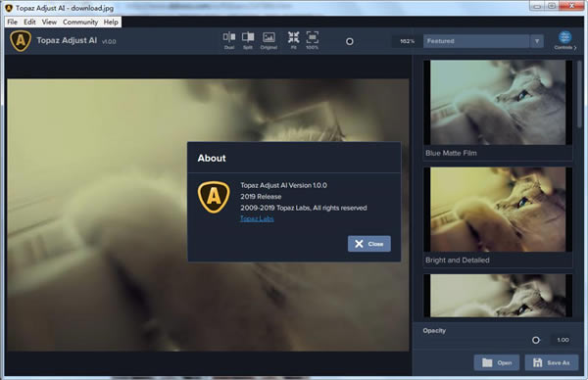Click the Topaz Adjust AI Version 1.0.0 text
588x380 pixels.
pos(283,185)
